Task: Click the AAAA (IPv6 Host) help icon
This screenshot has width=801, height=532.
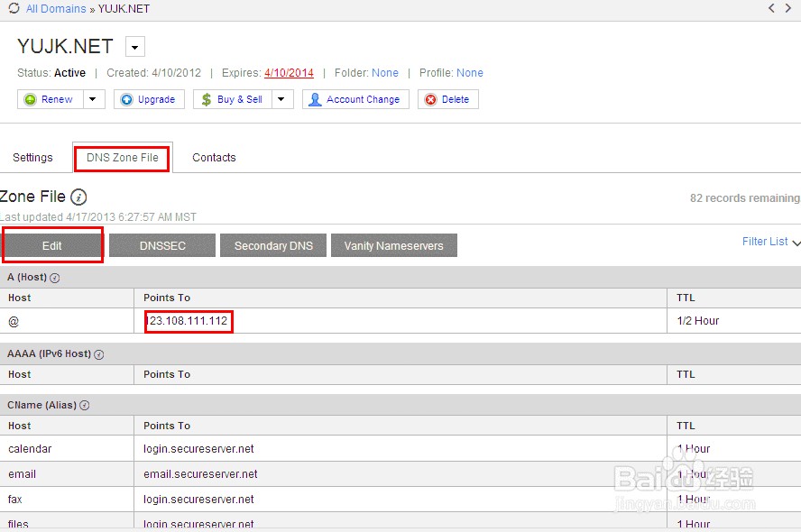Action: (x=99, y=354)
